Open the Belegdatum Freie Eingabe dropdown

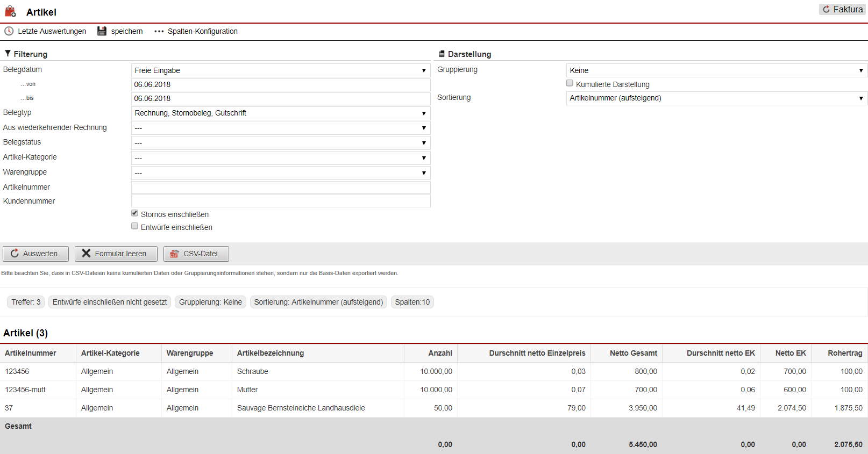[281, 70]
